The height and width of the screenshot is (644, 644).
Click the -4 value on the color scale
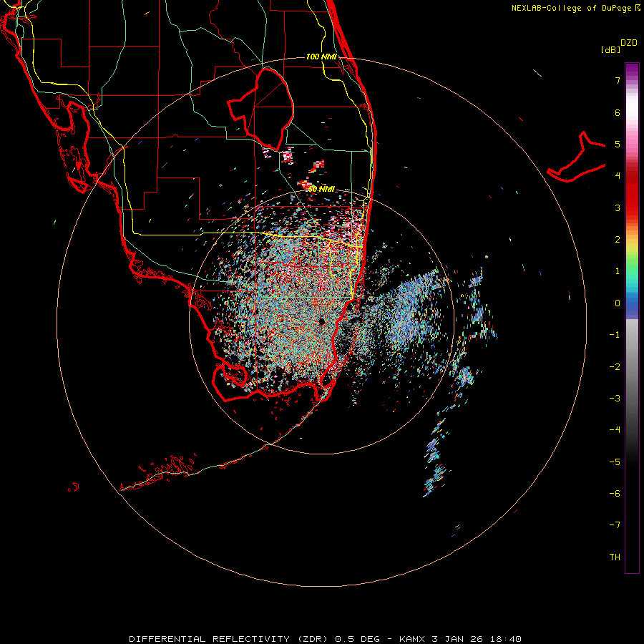pyautogui.click(x=615, y=430)
